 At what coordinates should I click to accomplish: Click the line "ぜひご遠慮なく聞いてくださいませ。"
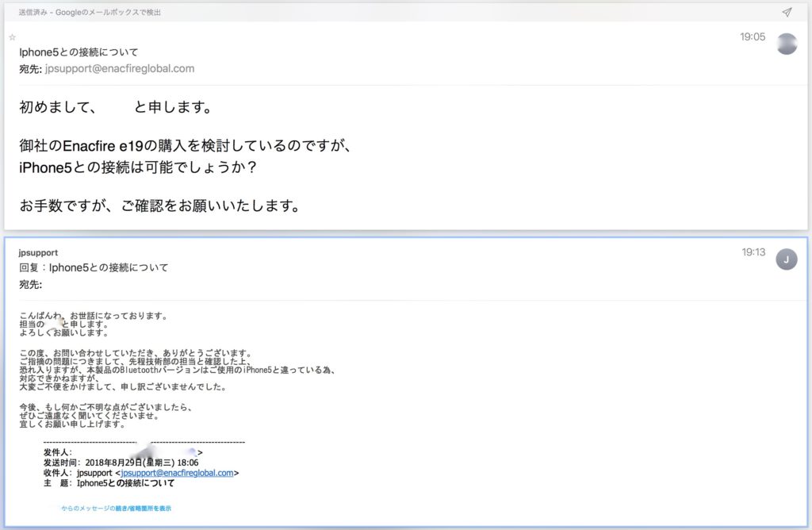point(89,416)
